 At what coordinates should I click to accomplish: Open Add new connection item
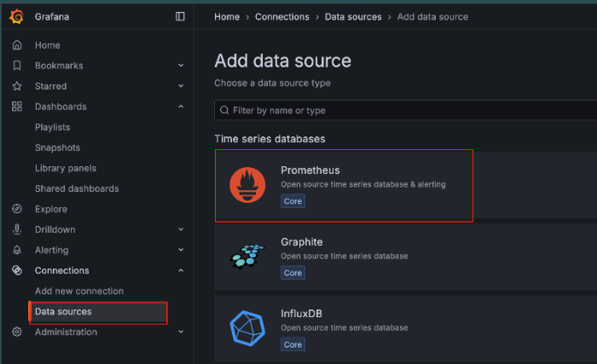coord(79,291)
